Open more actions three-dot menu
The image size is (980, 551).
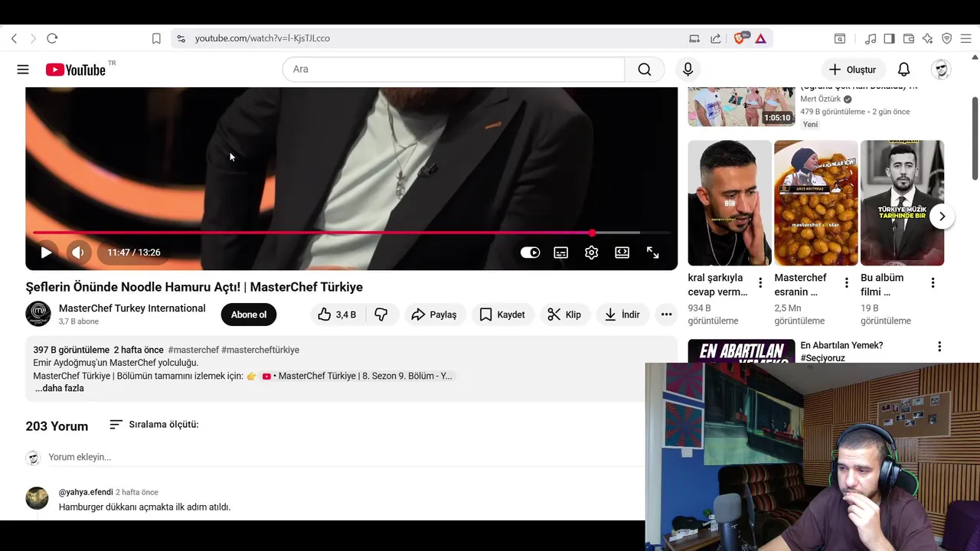(666, 315)
